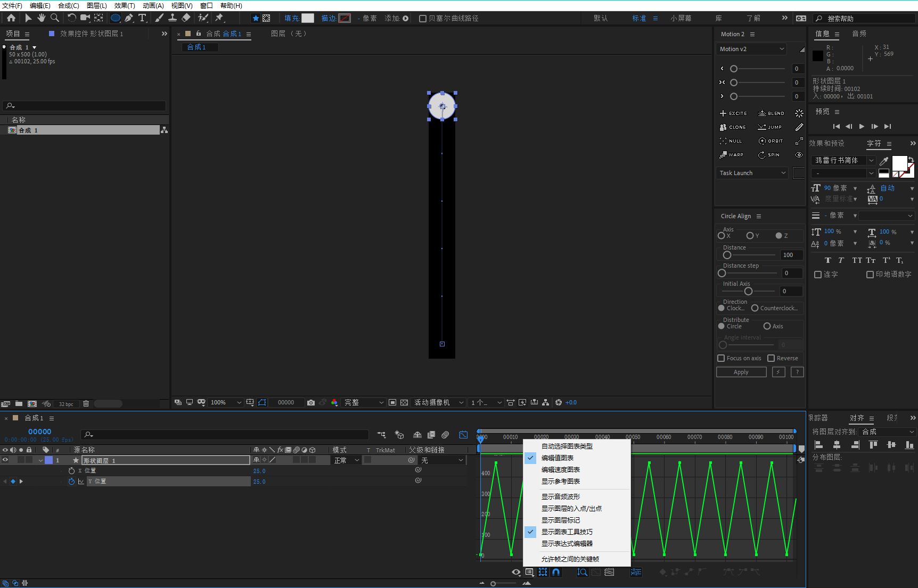The height and width of the screenshot is (588, 918).
Task: Enable the 连字 checkbox
Action: click(x=818, y=275)
